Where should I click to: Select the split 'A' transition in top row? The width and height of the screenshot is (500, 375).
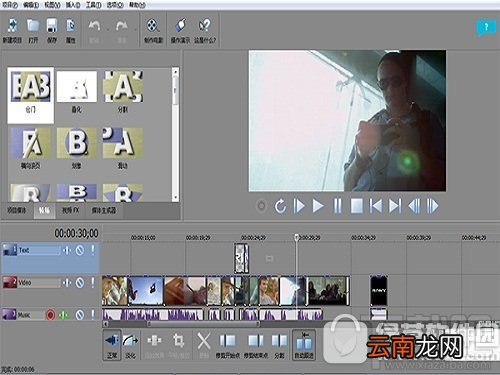tap(123, 87)
